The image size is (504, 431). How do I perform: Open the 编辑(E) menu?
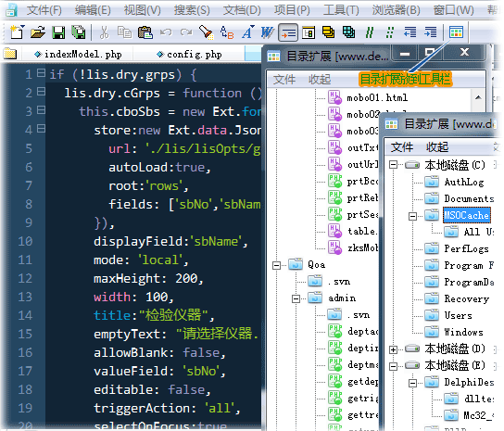(x=93, y=10)
